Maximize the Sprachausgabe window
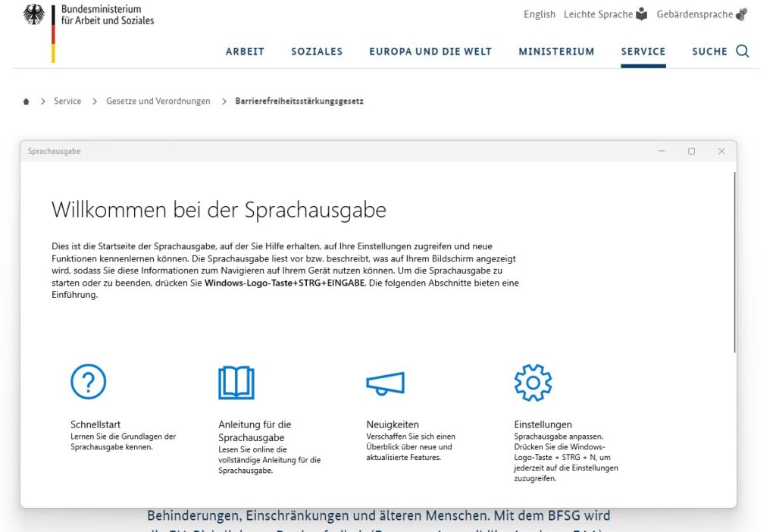The width and height of the screenshot is (776, 532). pos(691,152)
